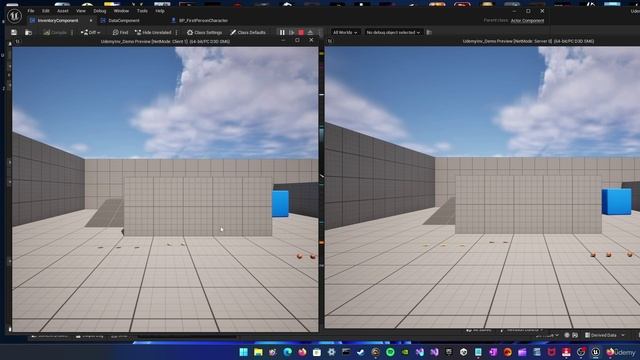Open the Help menu
This screenshot has height=360, width=640.
coord(160,11)
